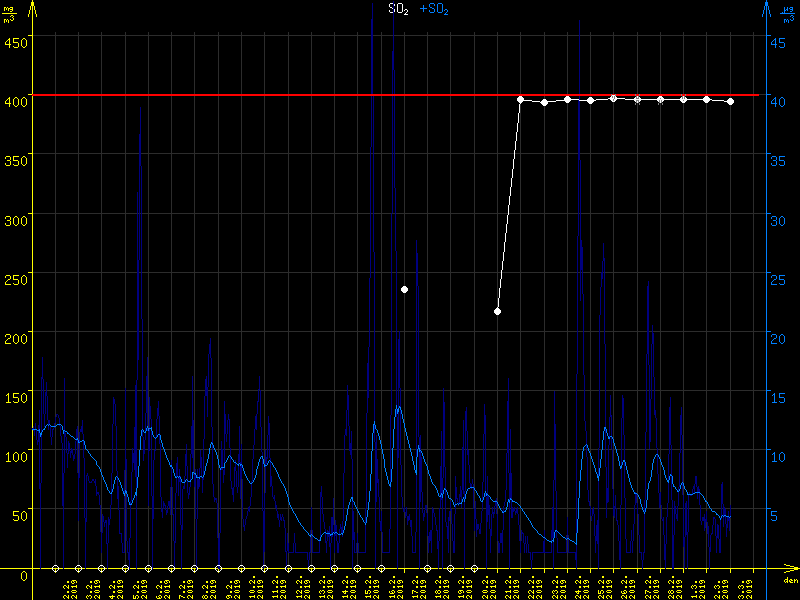Click the white data point at value 217

pos(497,312)
